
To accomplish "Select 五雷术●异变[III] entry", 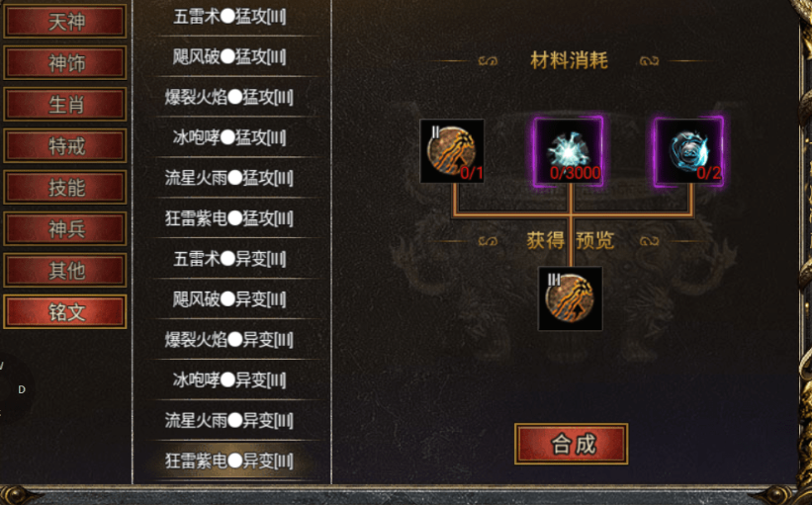I will point(229,259).
